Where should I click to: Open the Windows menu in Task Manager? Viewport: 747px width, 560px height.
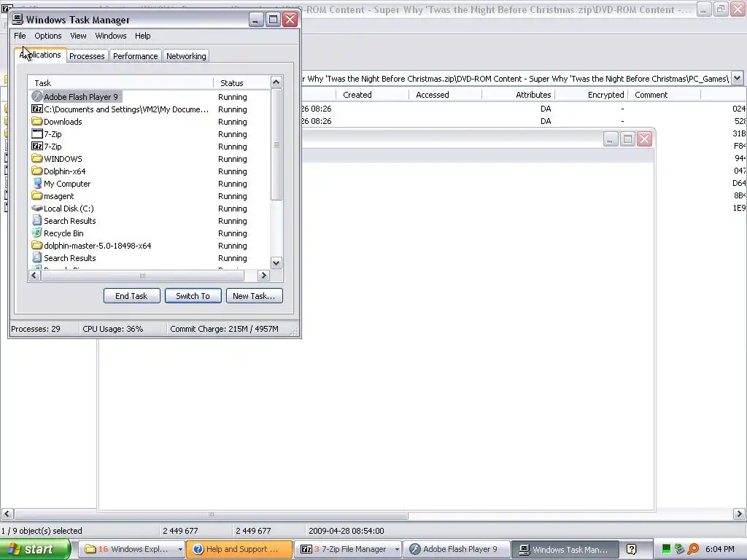111,36
